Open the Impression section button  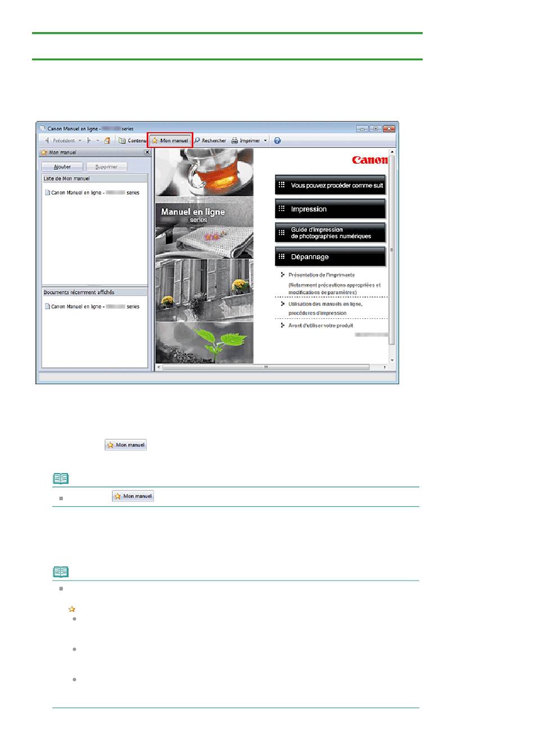[x=331, y=209]
